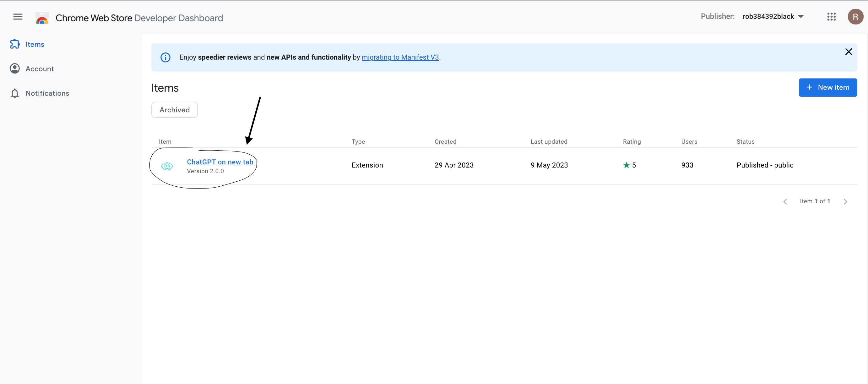Screen dimensions: 868x384
Task: Dismiss the Manifest V3 banner
Action: tap(848, 52)
